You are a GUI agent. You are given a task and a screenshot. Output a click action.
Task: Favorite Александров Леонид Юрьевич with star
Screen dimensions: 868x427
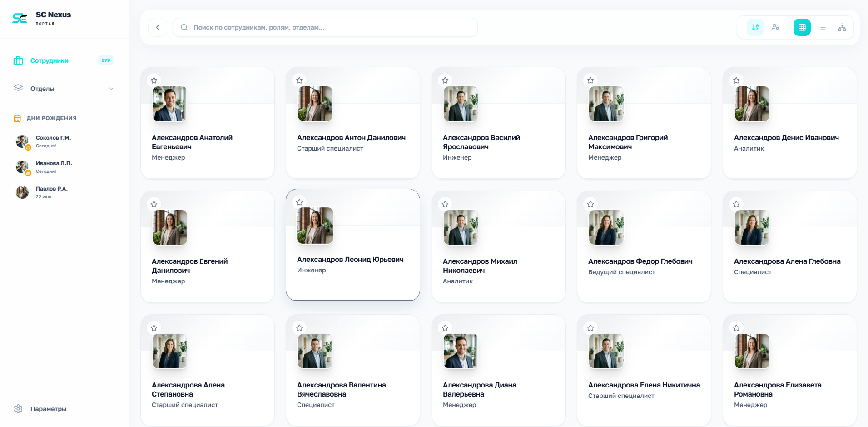299,202
